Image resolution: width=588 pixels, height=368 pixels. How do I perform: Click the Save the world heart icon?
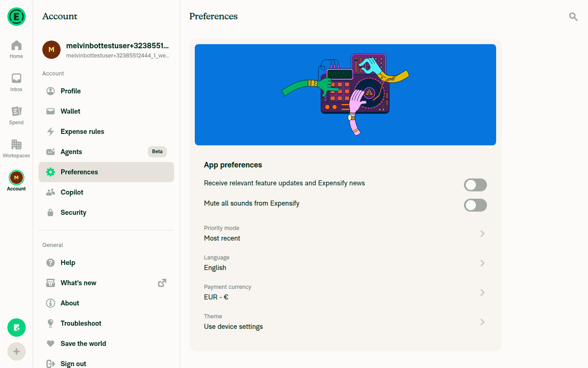[51, 344]
